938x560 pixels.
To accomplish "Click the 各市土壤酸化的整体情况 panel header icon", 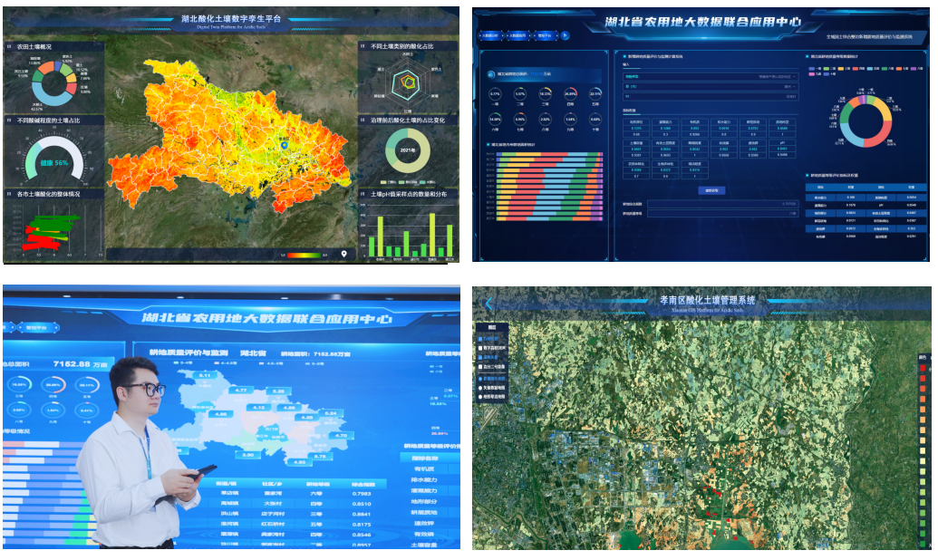I will point(9,194).
